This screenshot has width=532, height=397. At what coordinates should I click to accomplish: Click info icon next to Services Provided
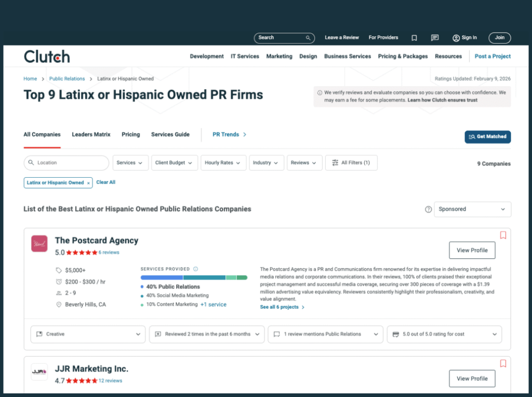coord(196,269)
